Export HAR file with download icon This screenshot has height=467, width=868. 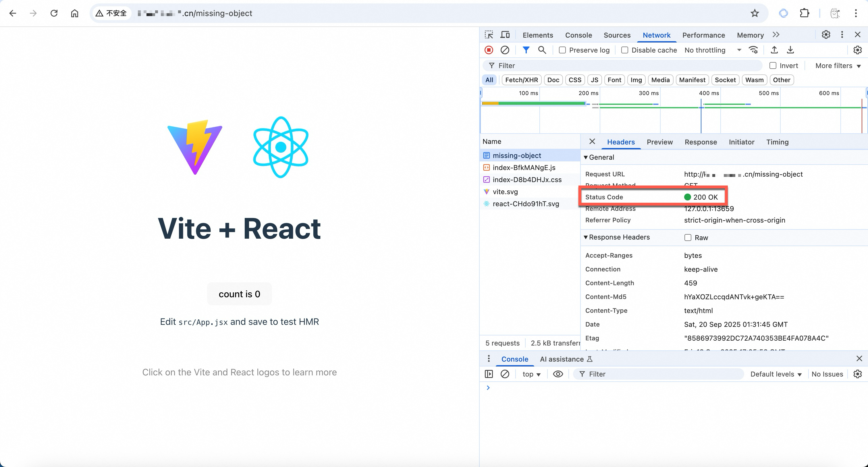pyautogui.click(x=790, y=50)
